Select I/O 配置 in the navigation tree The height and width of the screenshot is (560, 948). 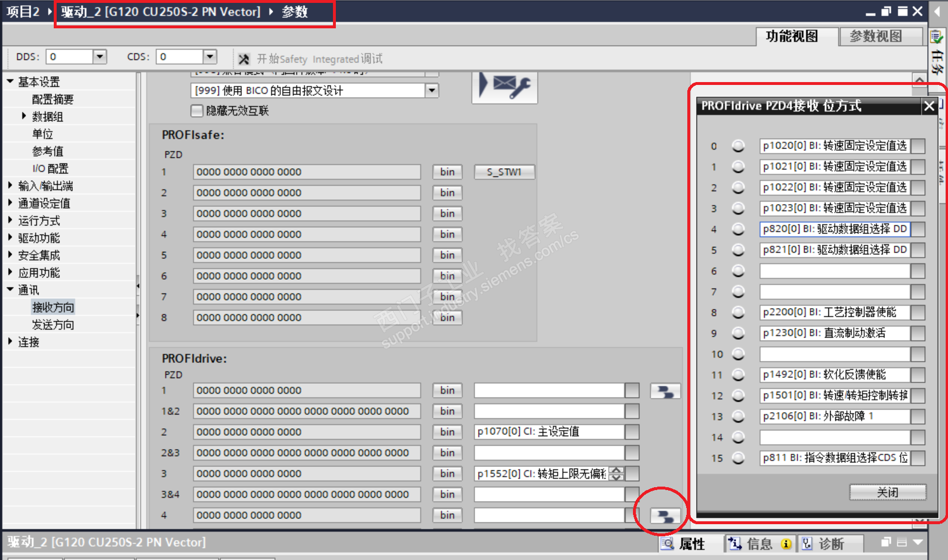(50, 169)
